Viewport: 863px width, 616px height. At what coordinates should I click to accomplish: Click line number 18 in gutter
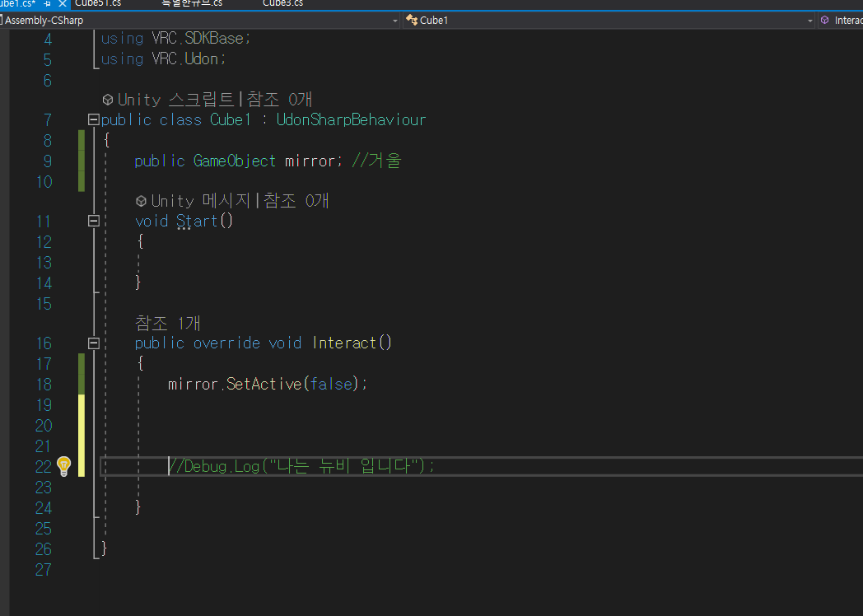coord(44,385)
